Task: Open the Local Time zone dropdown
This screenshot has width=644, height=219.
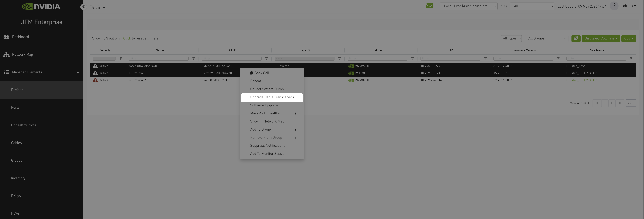Action: click(x=469, y=6)
